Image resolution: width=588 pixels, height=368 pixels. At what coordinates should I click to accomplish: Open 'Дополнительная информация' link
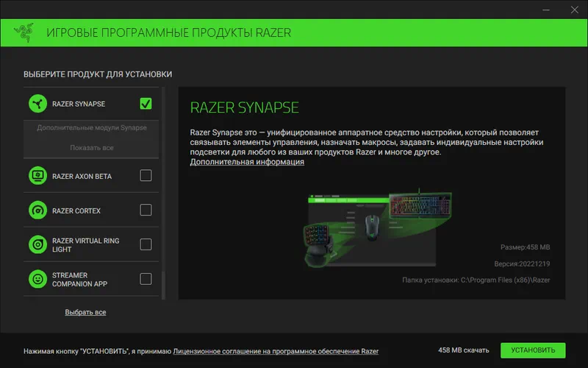247,162
